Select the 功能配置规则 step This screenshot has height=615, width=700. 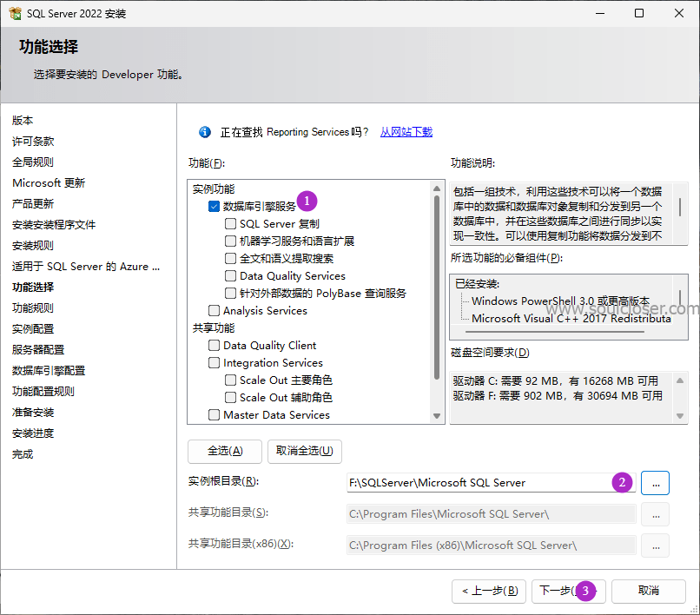(x=43, y=392)
